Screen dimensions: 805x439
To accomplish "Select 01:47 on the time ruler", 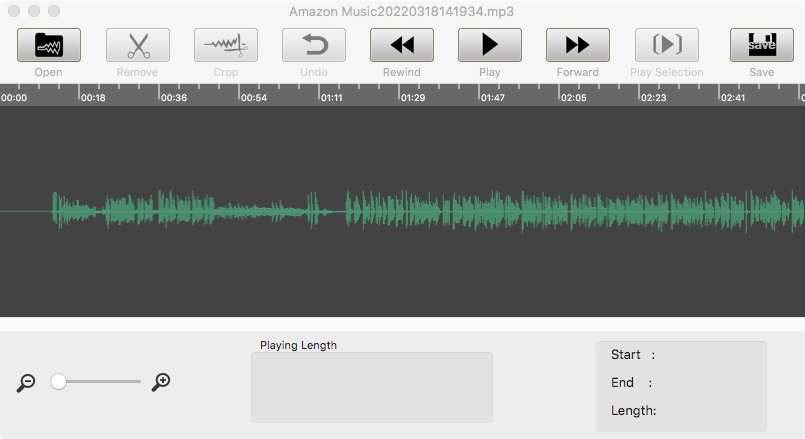I will pos(493,98).
